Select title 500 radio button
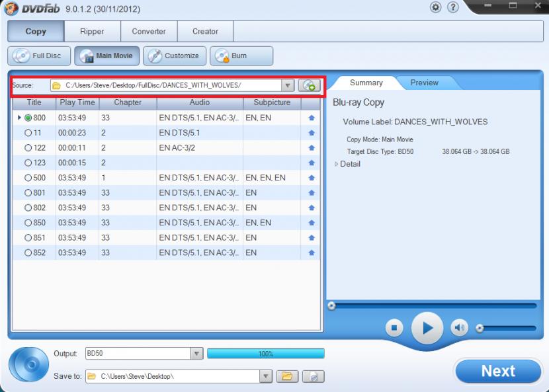This screenshot has width=549, height=392. [x=28, y=178]
